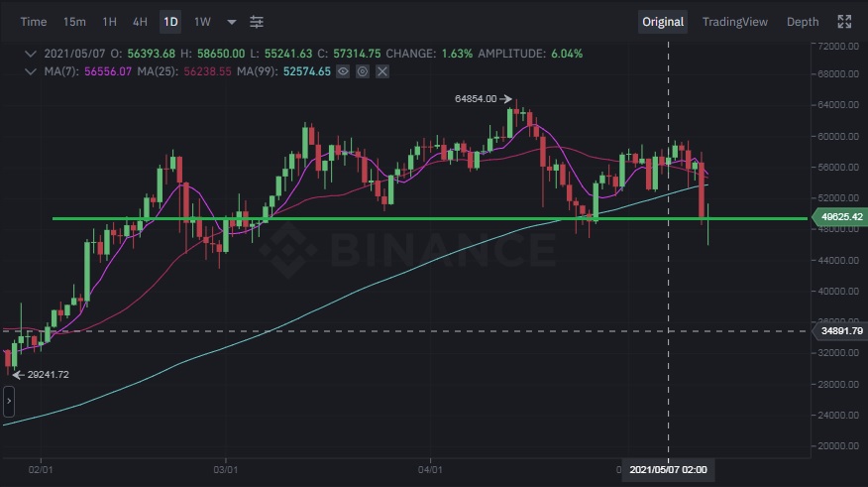Click the close price 57314.75

point(357,54)
